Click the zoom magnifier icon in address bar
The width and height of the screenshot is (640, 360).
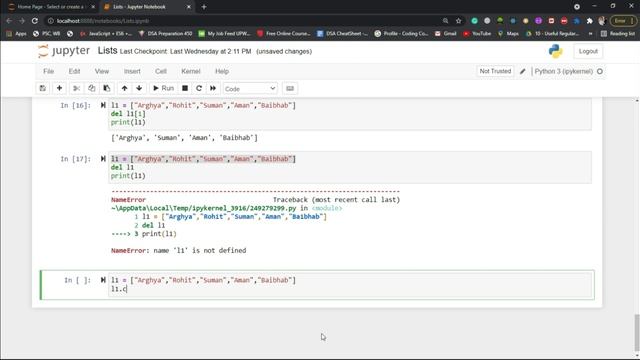(x=445, y=20)
